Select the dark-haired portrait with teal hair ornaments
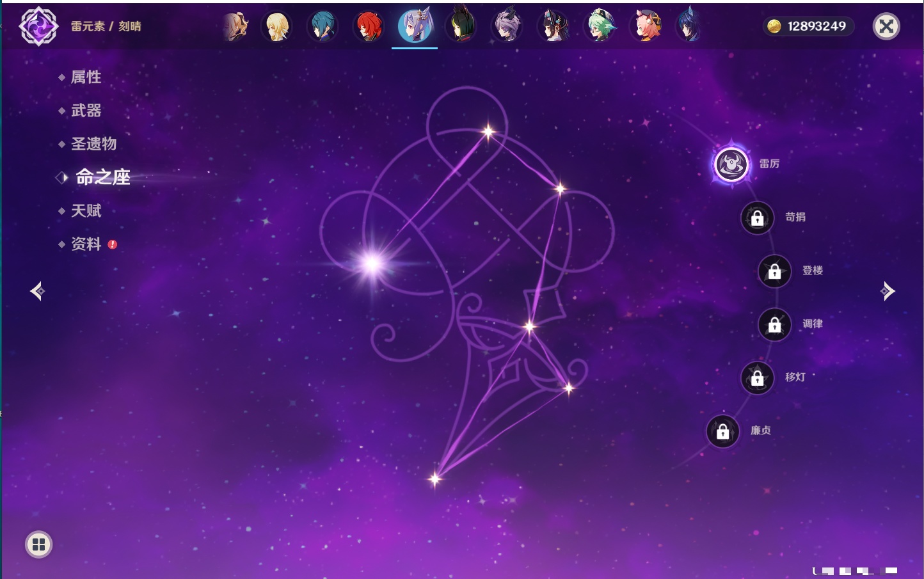Image resolution: width=924 pixels, height=579 pixels. click(x=554, y=26)
